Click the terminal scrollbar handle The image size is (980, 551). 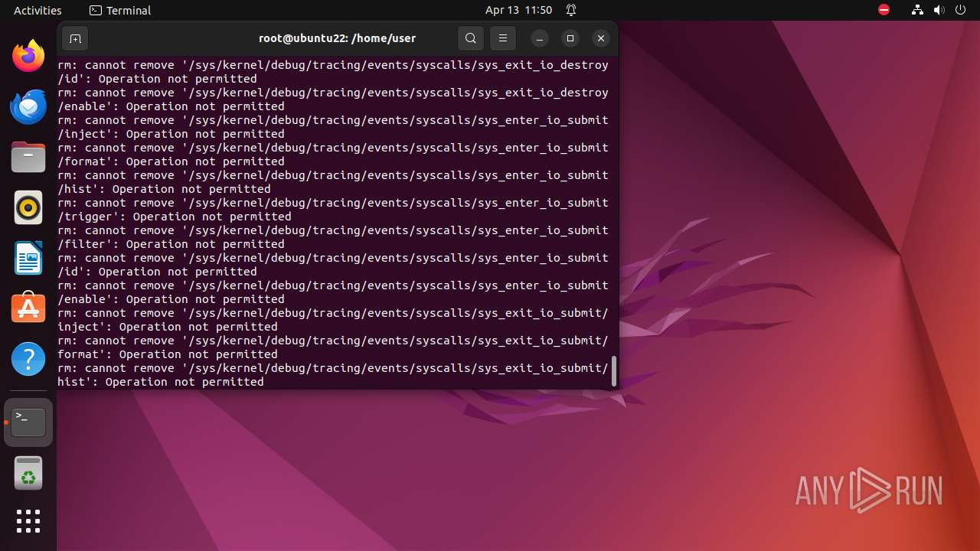tap(614, 371)
